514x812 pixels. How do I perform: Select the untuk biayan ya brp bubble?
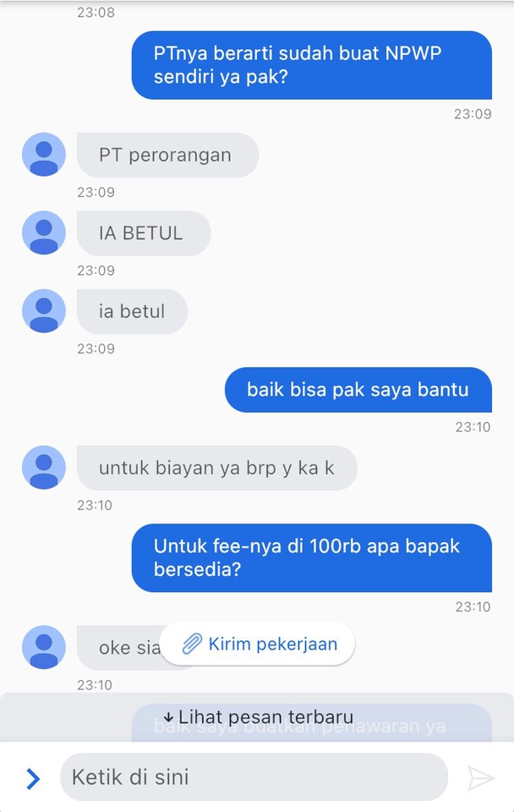(217, 468)
